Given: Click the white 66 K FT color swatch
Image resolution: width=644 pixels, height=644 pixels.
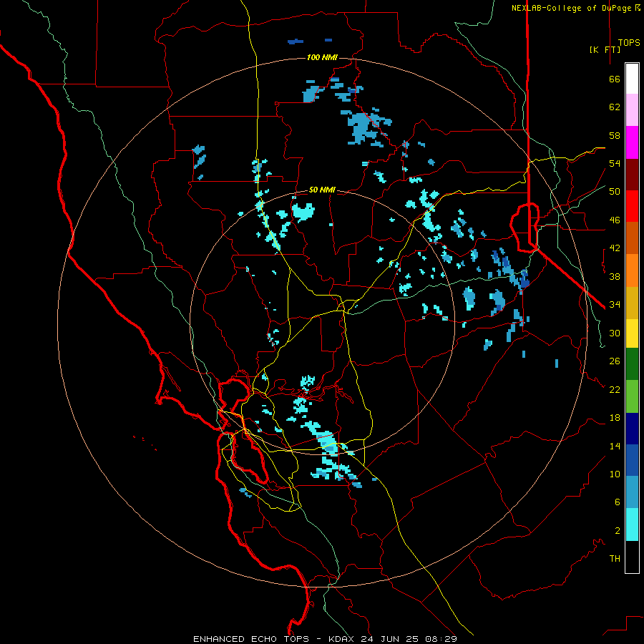Looking at the screenshot, I should coord(632,79).
